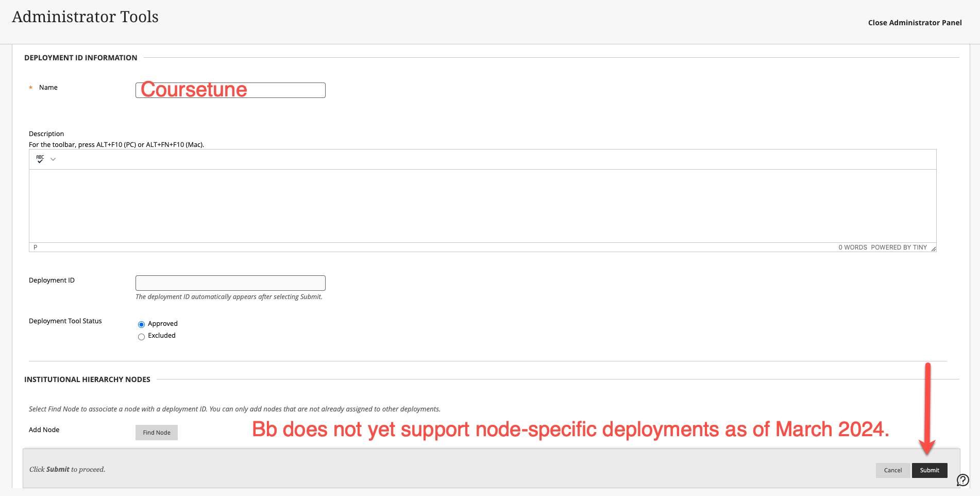Open the help question mark icon
This screenshot has width=980, height=496.
[x=962, y=480]
